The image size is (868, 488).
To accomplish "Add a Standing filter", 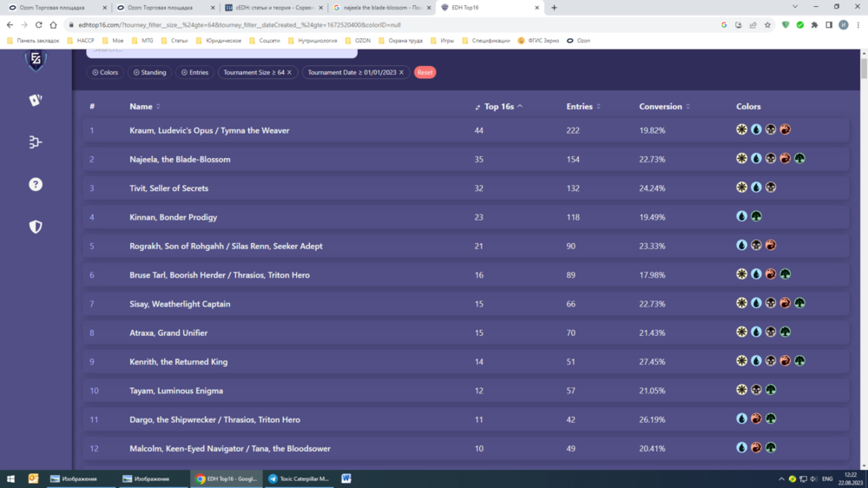I will [149, 73].
